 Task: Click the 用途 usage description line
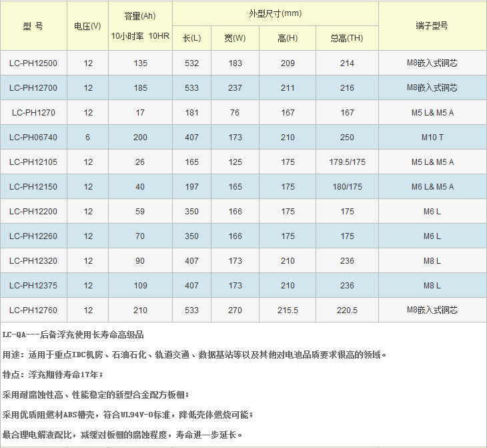[x=195, y=355]
